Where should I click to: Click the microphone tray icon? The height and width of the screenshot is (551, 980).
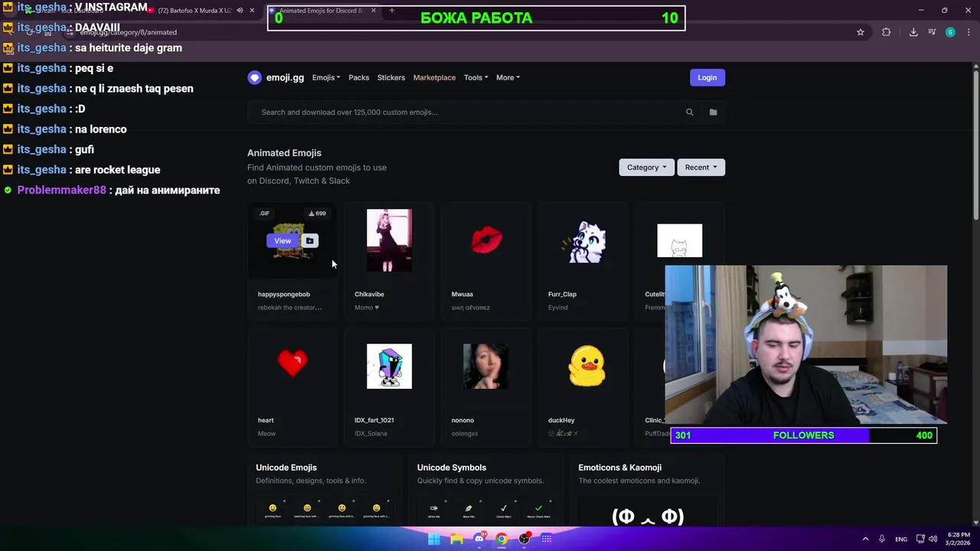pos(882,539)
